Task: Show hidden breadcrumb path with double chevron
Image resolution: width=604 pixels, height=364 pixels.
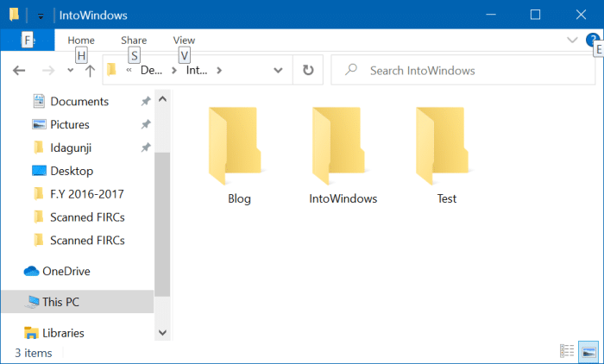Action: click(129, 70)
